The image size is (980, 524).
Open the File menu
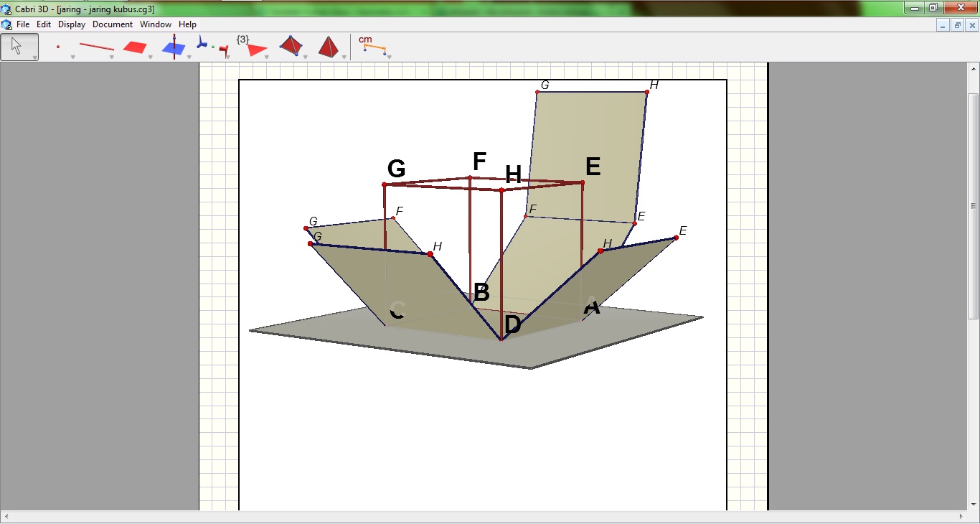pos(22,24)
